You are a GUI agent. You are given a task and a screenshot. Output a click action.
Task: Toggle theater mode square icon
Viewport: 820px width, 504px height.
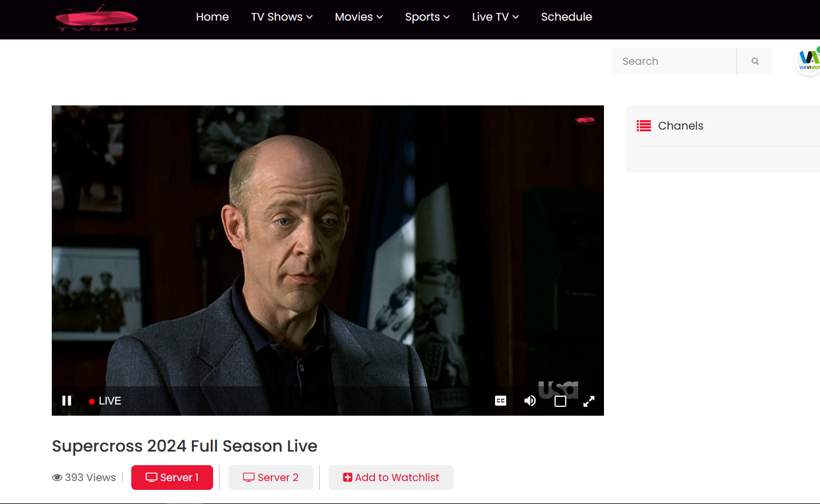click(x=560, y=401)
